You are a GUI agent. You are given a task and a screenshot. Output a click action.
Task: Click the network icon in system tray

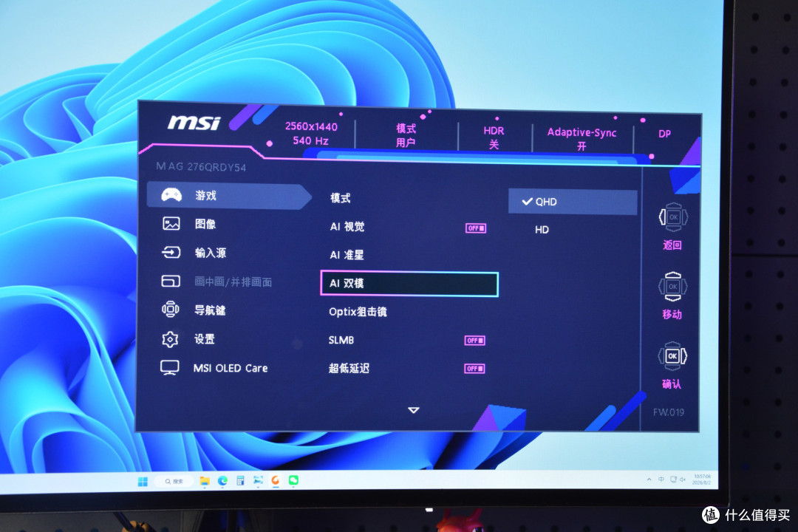[673, 479]
